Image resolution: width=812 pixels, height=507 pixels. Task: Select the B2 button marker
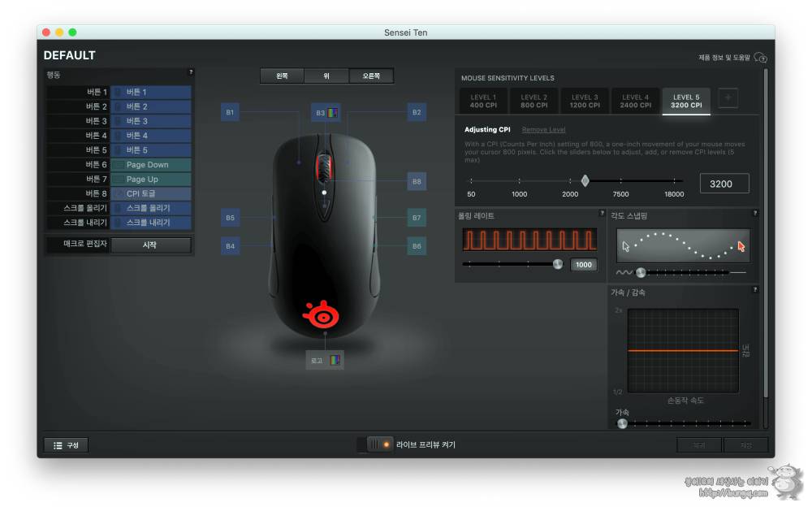pos(417,112)
